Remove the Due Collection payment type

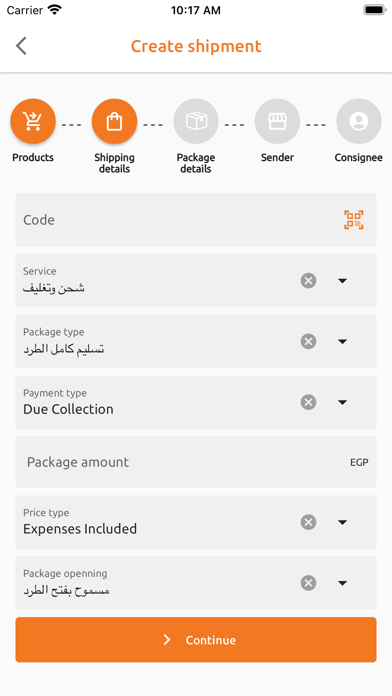pyautogui.click(x=309, y=402)
